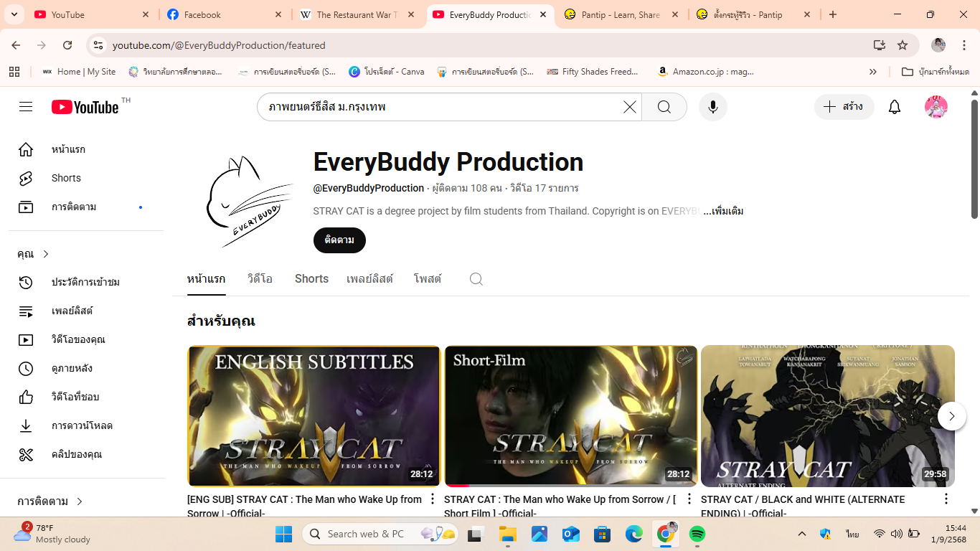Switch to Shorts channel tab
This screenshot has height=551, width=980.
pyautogui.click(x=311, y=279)
